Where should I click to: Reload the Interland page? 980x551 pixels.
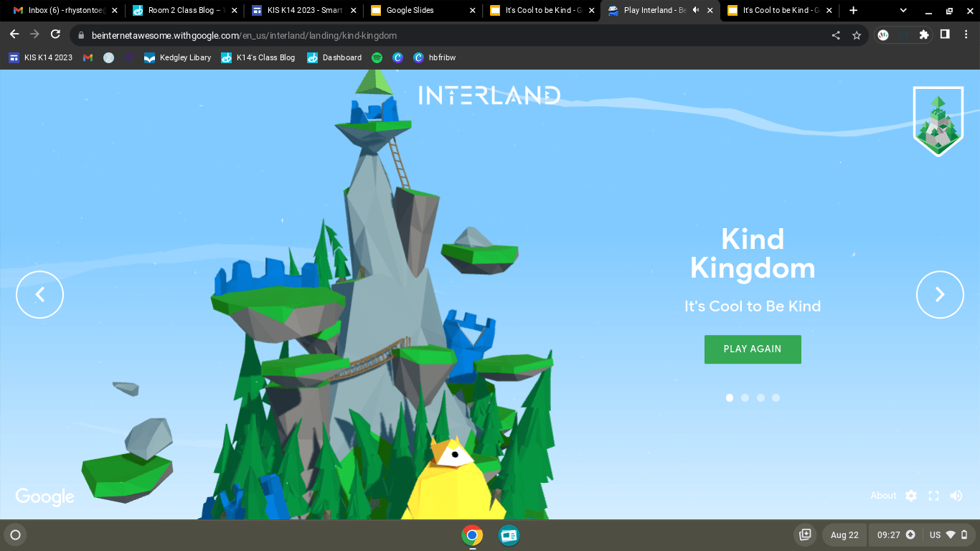(55, 35)
